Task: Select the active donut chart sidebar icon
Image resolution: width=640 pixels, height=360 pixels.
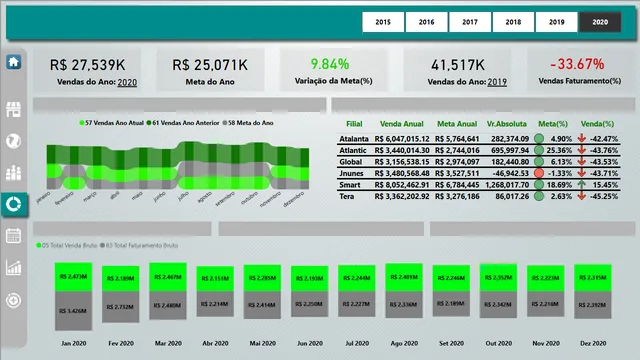Action: click(x=13, y=204)
